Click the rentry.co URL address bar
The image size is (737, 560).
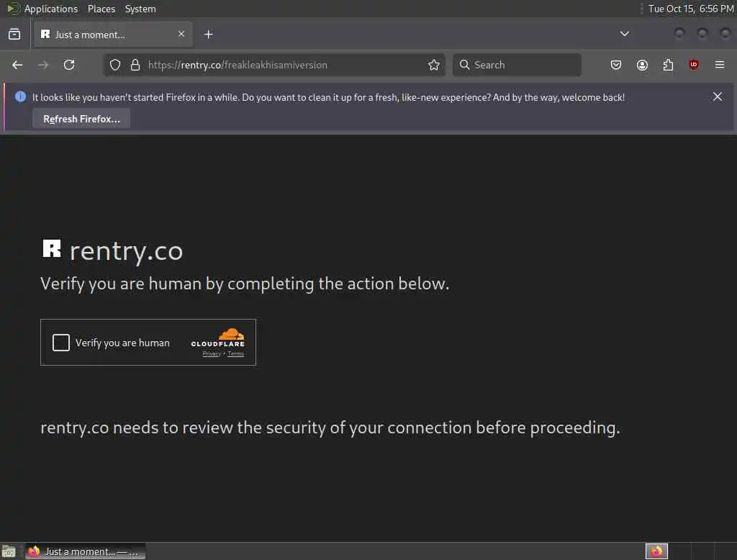click(275, 65)
